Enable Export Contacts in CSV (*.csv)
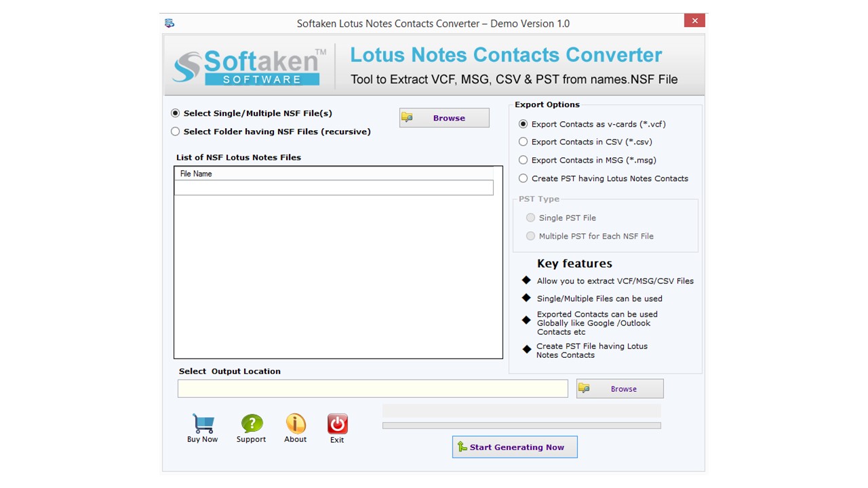The image size is (868, 488). click(x=523, y=142)
